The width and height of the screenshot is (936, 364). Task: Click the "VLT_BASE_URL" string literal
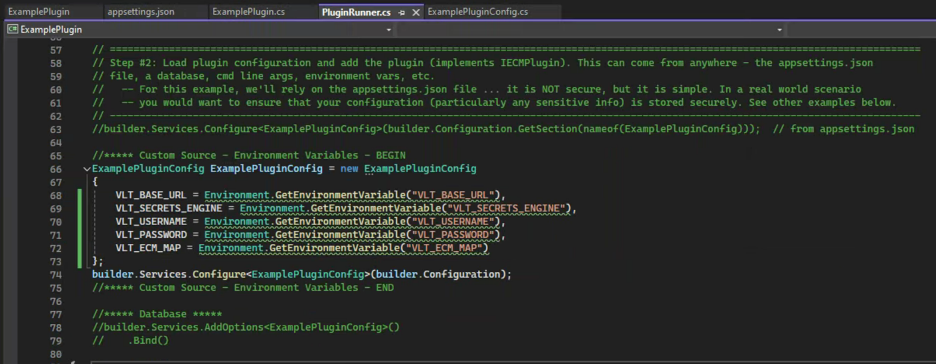point(454,195)
